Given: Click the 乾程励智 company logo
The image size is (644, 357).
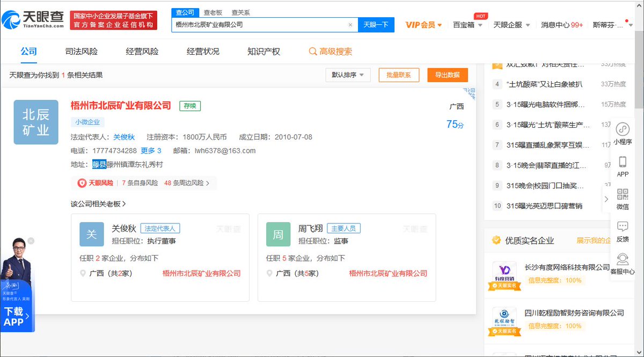Looking at the screenshot, I should 504,322.
